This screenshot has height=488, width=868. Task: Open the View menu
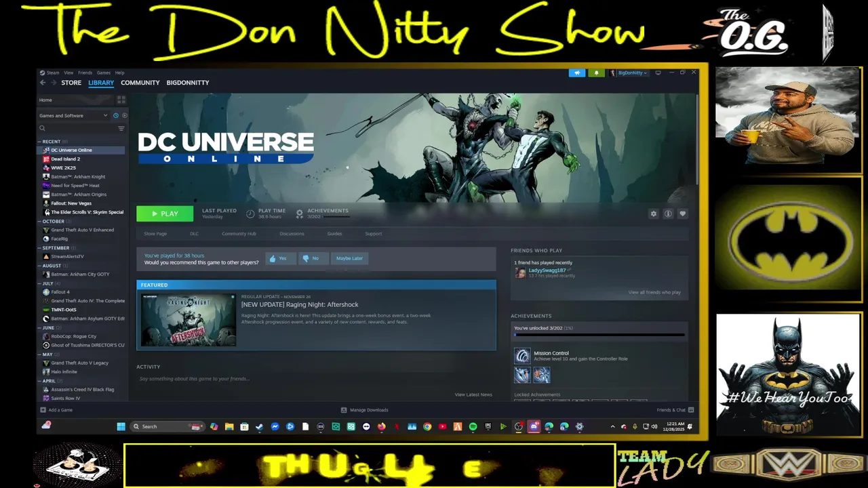click(x=68, y=73)
